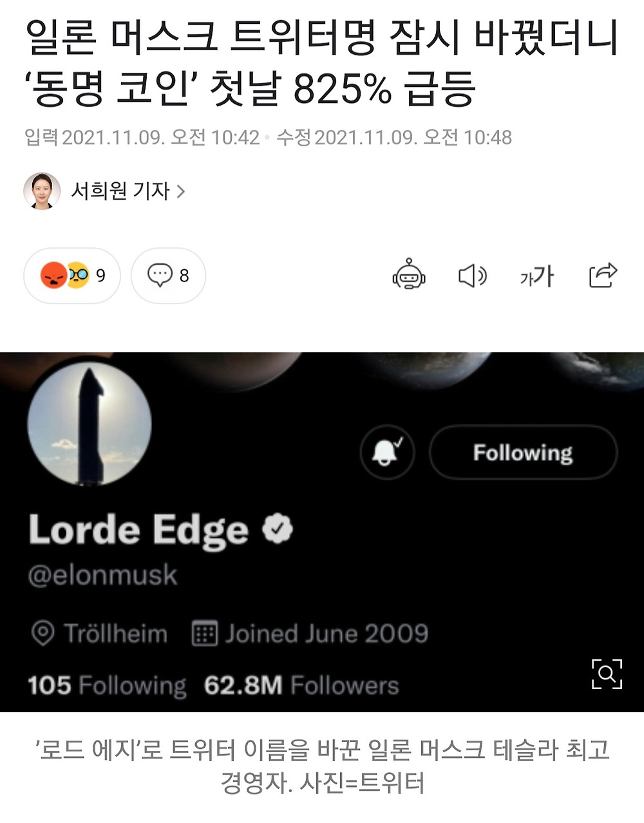
Task: Open the 62.8M Followers list
Action: click(301, 685)
